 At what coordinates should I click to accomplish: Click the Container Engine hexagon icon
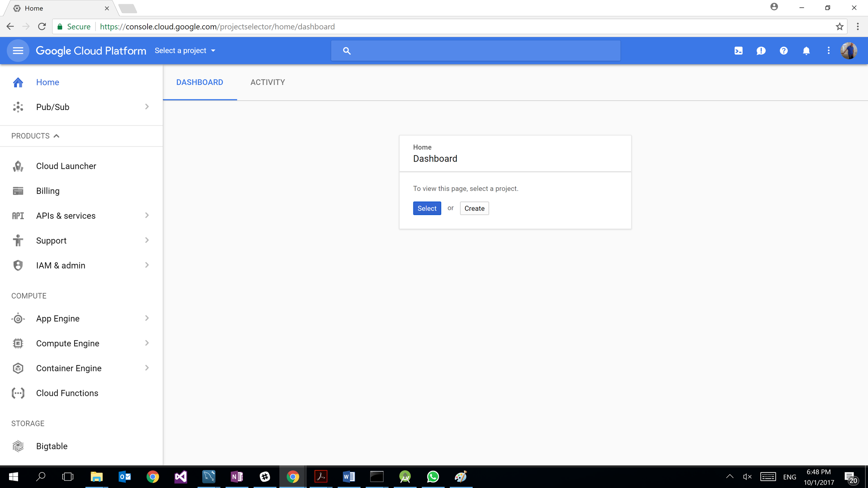click(x=18, y=368)
